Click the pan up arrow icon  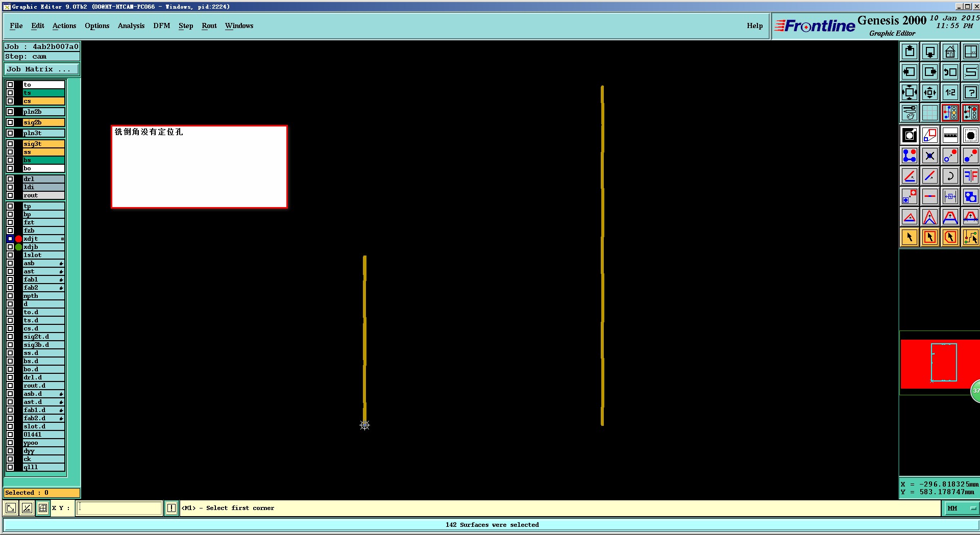pos(910,52)
